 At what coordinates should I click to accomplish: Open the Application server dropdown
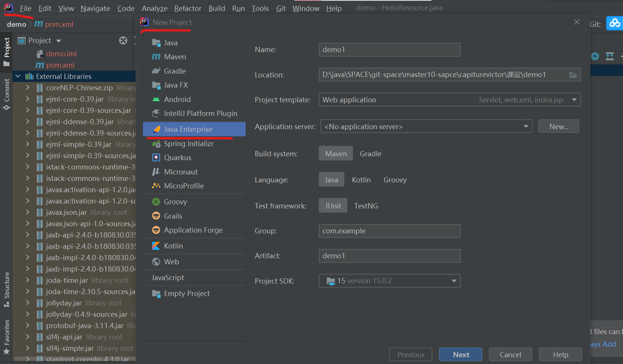click(x=426, y=126)
